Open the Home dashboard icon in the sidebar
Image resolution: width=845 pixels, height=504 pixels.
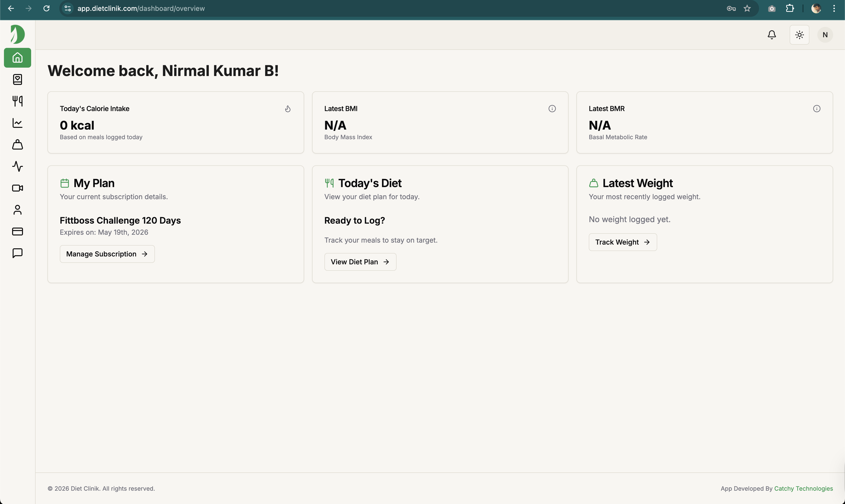[x=17, y=58]
